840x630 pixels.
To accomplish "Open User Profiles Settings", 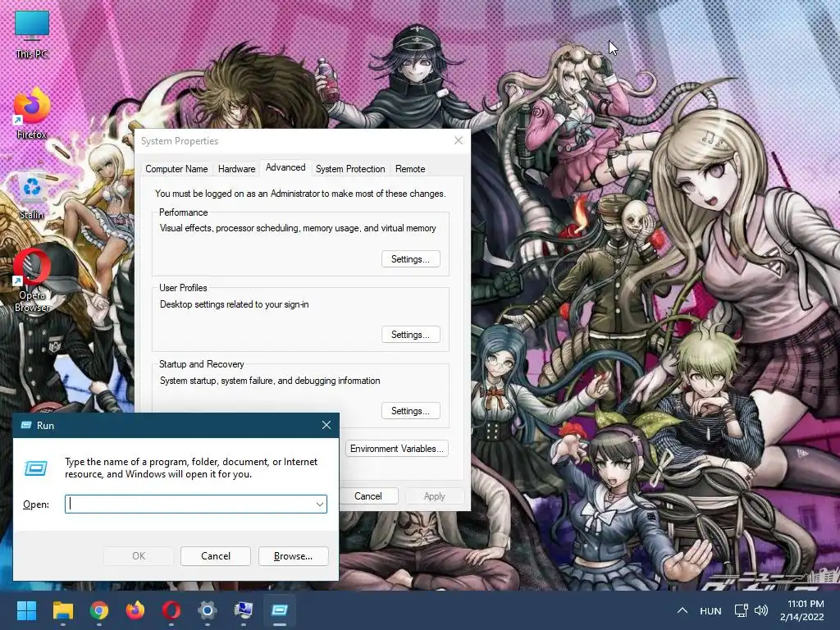I will [x=411, y=335].
